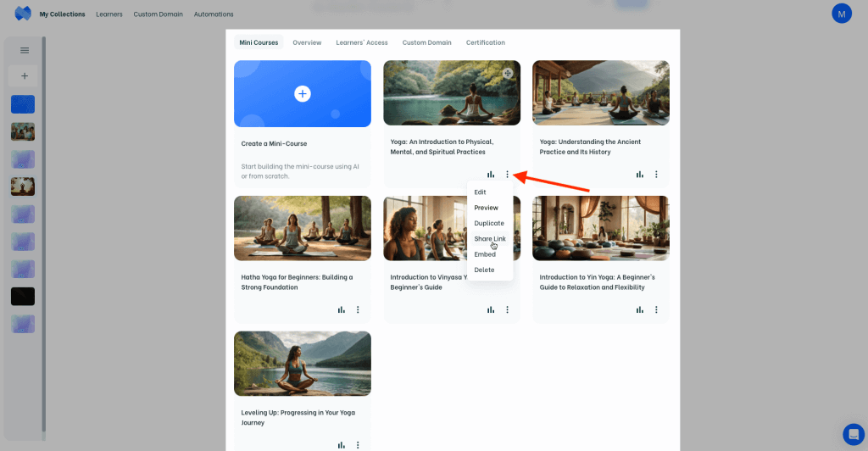Open three-dot menu for Introduction to Yin Yoga
Viewport: 868px width, 451px height.
(x=656, y=310)
